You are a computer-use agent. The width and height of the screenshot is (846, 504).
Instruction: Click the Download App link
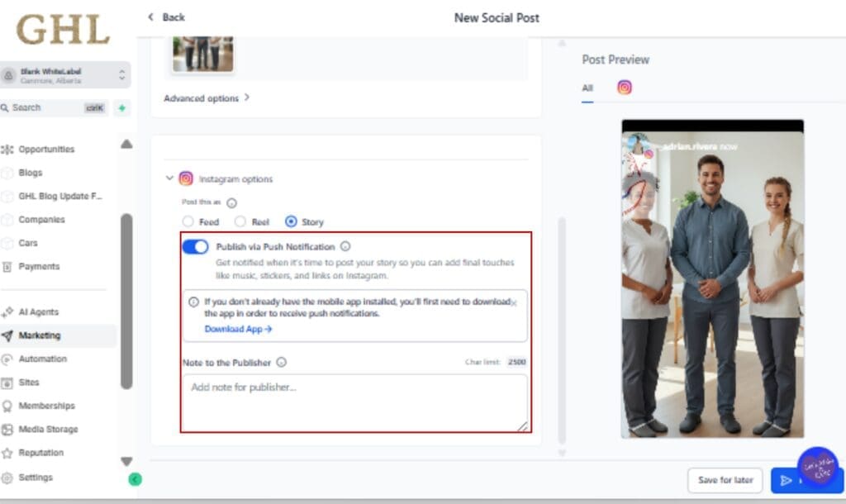coord(238,329)
